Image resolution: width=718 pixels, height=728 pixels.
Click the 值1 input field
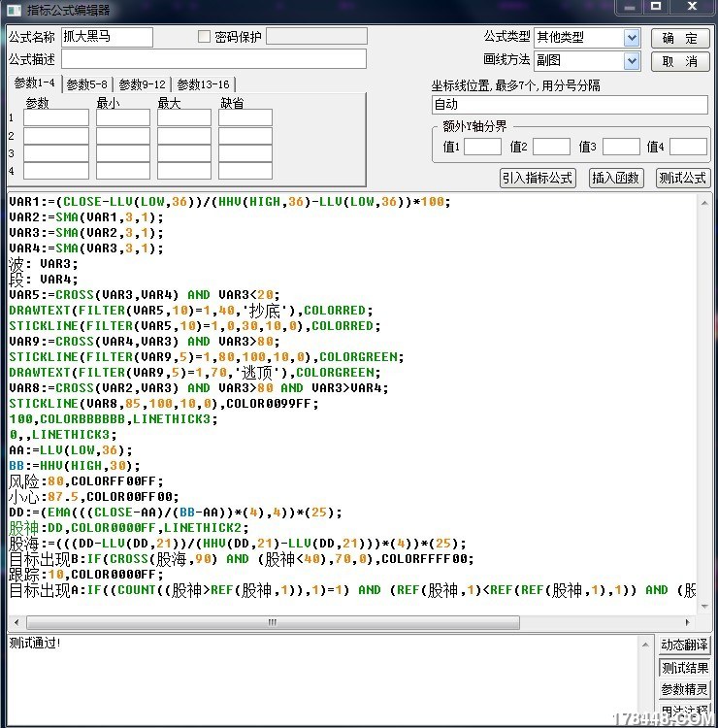click(482, 147)
